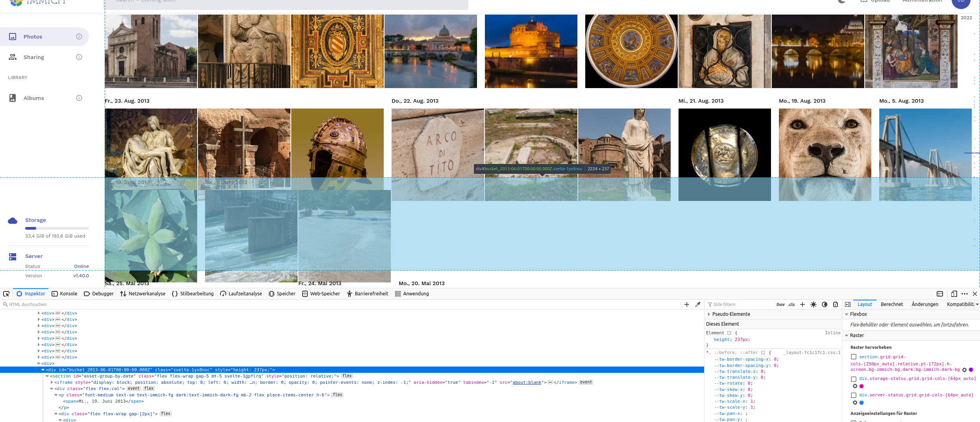Add new style rule plus icon
This screenshot has height=422, width=980.
click(x=802, y=304)
